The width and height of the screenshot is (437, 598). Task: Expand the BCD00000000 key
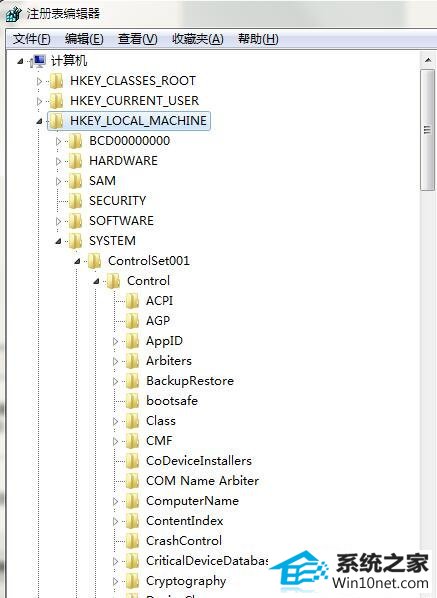tap(58, 141)
